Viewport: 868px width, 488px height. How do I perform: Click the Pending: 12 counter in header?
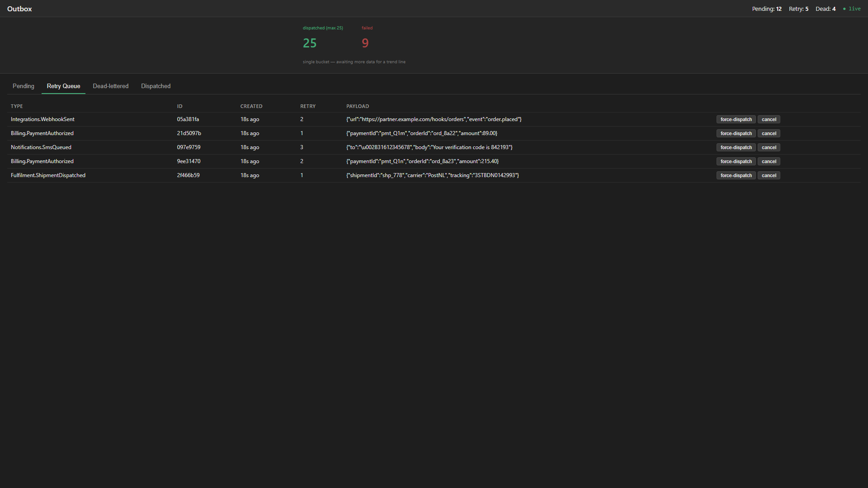click(767, 9)
